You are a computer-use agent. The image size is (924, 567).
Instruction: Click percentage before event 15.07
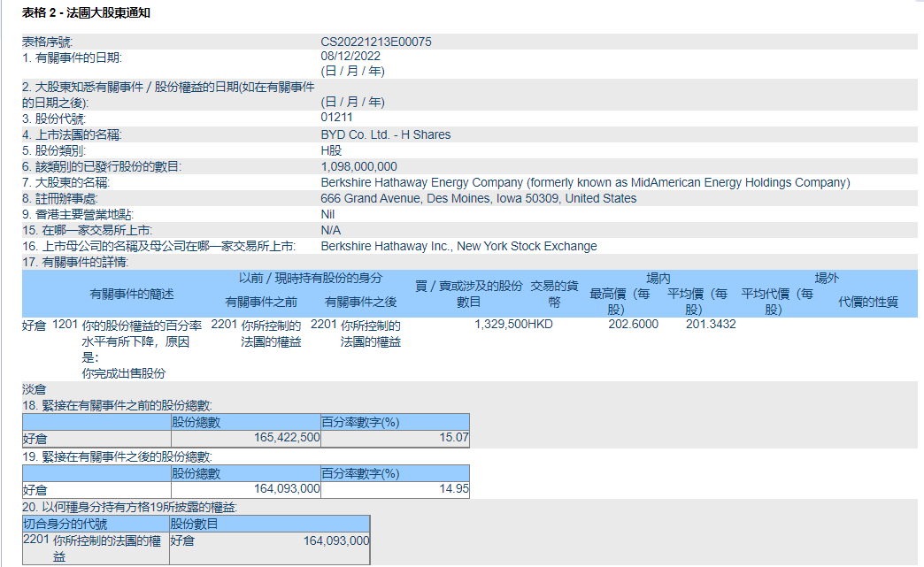pos(454,438)
